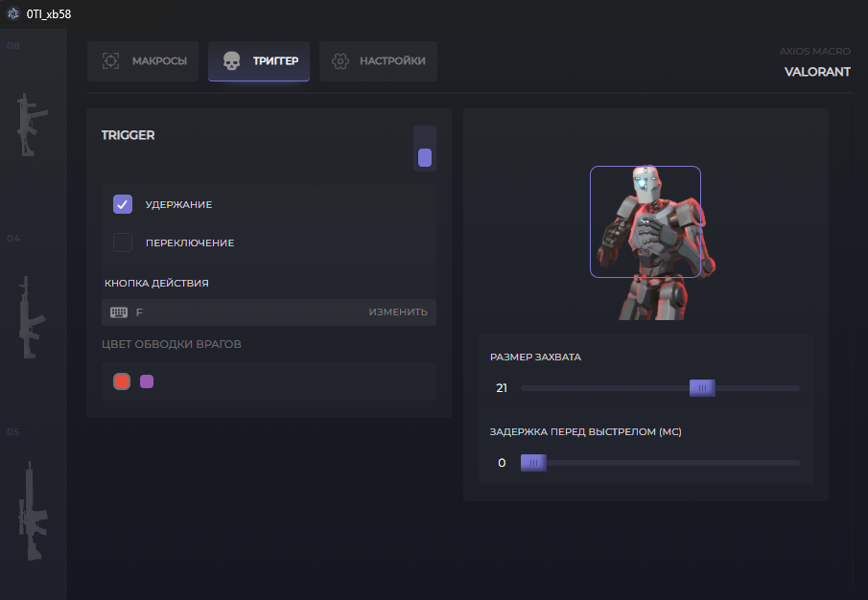Screen dimensions: 868x600
Task: Choose the red enemy outline color
Action: (x=122, y=381)
